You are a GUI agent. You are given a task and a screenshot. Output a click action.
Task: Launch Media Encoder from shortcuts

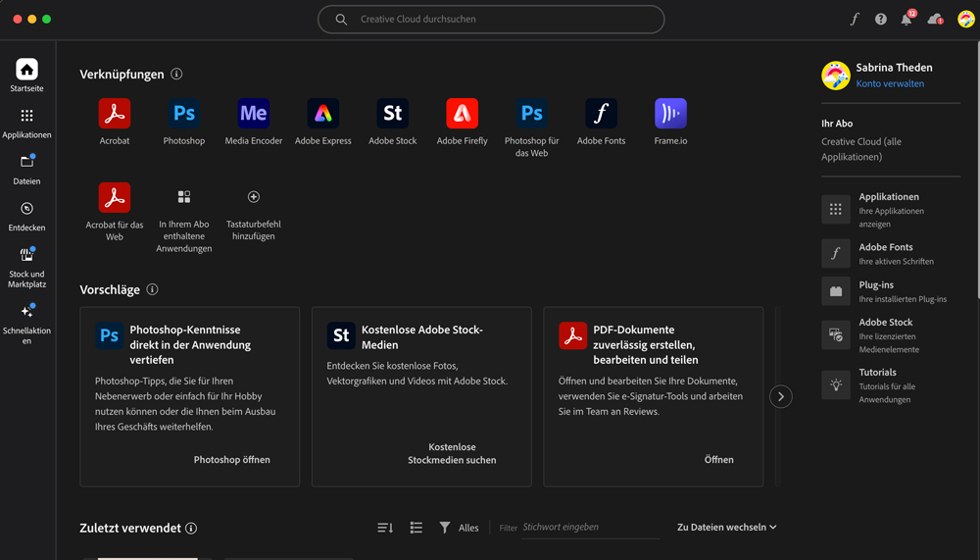pyautogui.click(x=253, y=114)
